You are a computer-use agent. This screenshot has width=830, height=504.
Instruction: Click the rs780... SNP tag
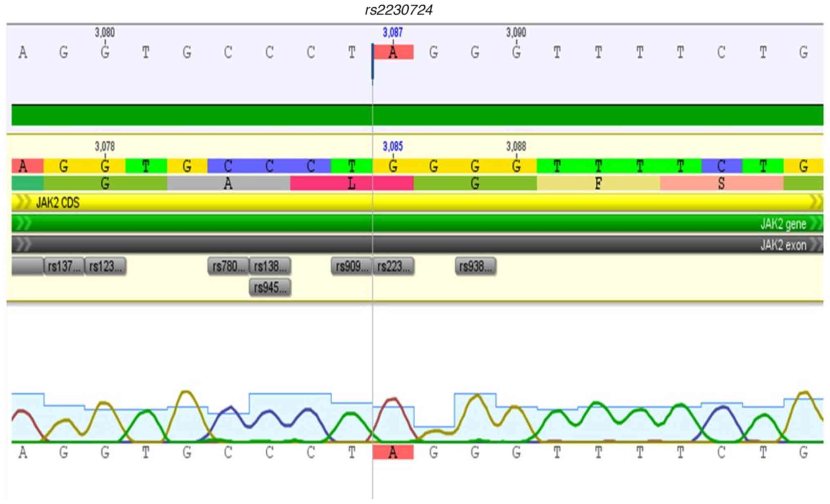click(x=228, y=266)
